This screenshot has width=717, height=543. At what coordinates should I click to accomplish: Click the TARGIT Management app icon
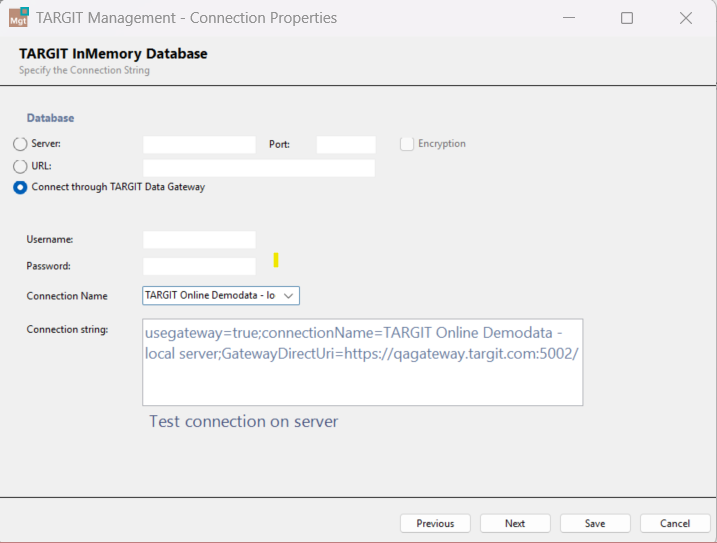click(x=19, y=17)
